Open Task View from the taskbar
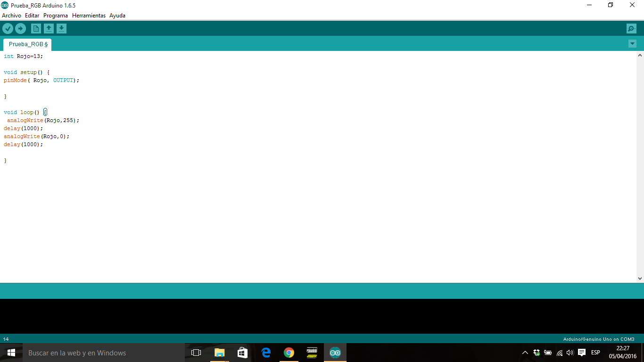The image size is (644, 362). (x=196, y=353)
